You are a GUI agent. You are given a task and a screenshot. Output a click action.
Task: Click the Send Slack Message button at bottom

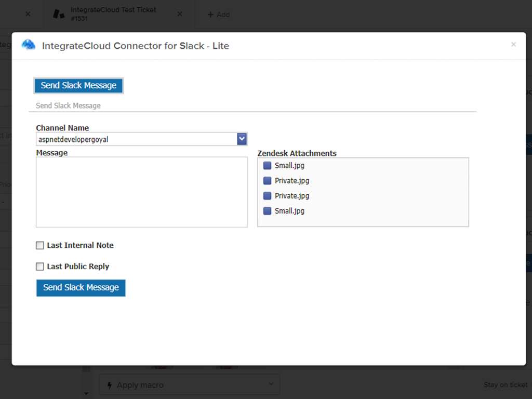81,288
